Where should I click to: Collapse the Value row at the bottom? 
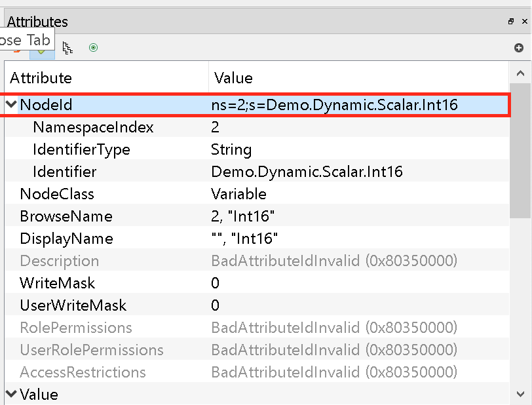click(11, 394)
